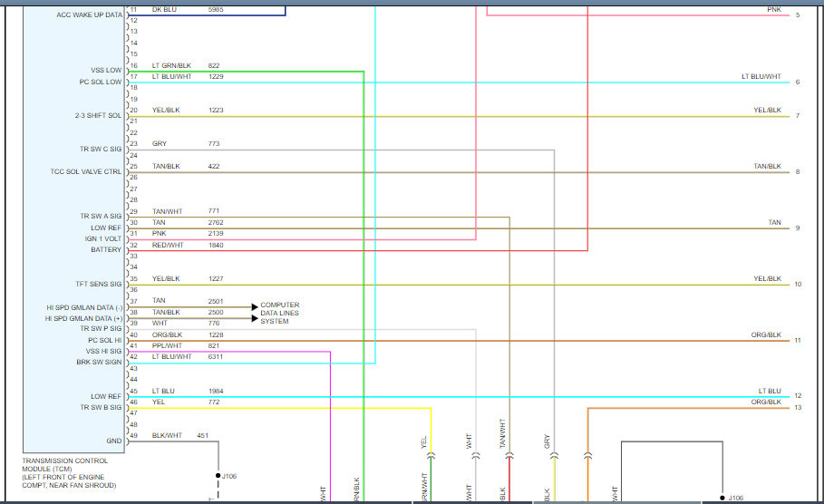This screenshot has width=824, height=504.
Task: Click circuit number 2500
Action: click(216, 312)
